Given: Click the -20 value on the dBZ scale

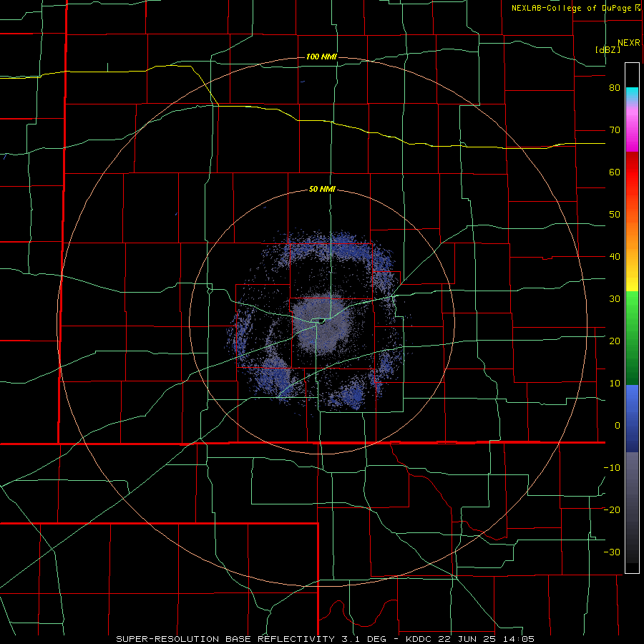Looking at the screenshot, I should point(612,509).
